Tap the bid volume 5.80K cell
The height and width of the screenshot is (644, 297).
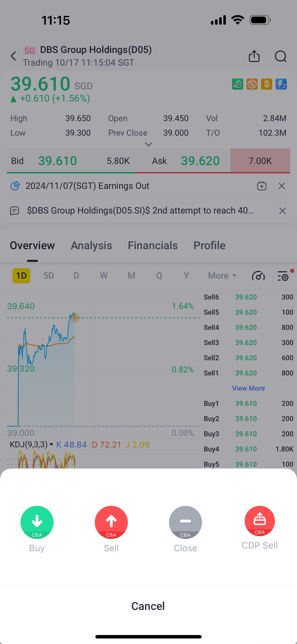coord(118,161)
